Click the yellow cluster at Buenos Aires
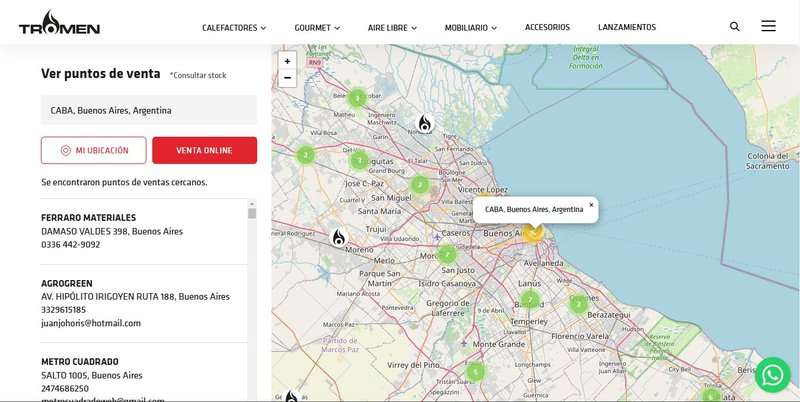The width and height of the screenshot is (800, 402). [533, 232]
